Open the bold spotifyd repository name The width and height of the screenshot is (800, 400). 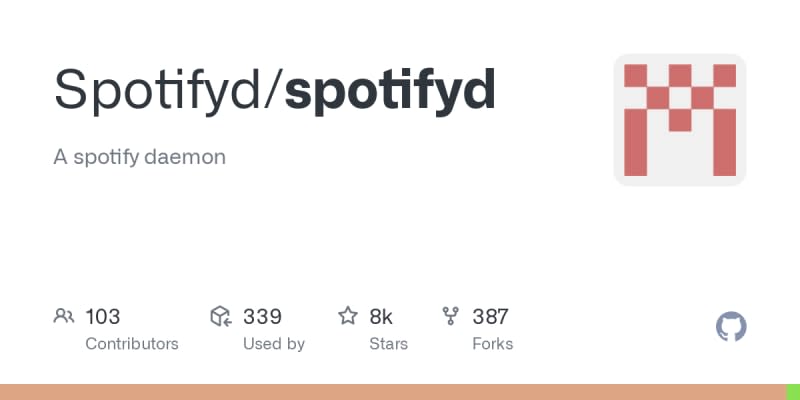390,90
